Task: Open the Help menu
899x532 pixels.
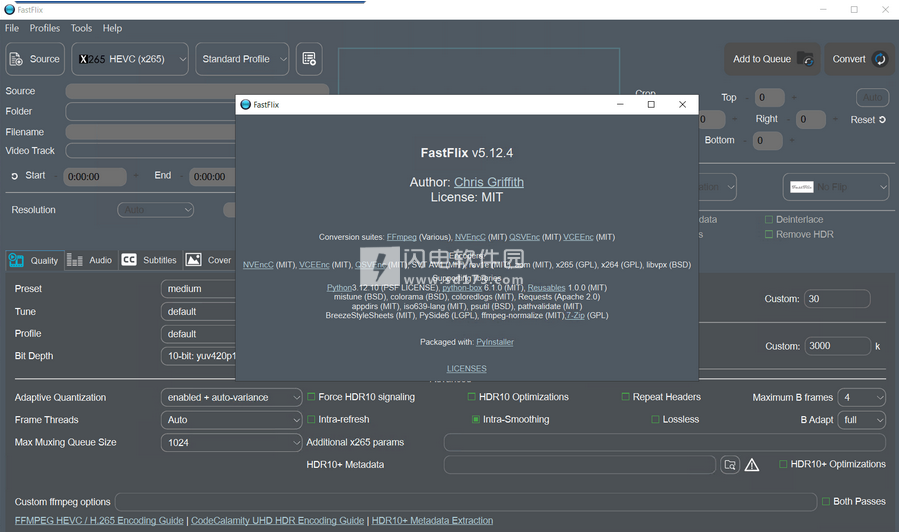Action: point(112,28)
